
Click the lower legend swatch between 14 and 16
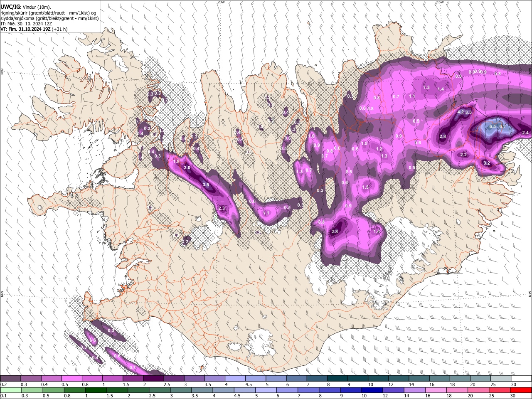(x=414, y=390)
